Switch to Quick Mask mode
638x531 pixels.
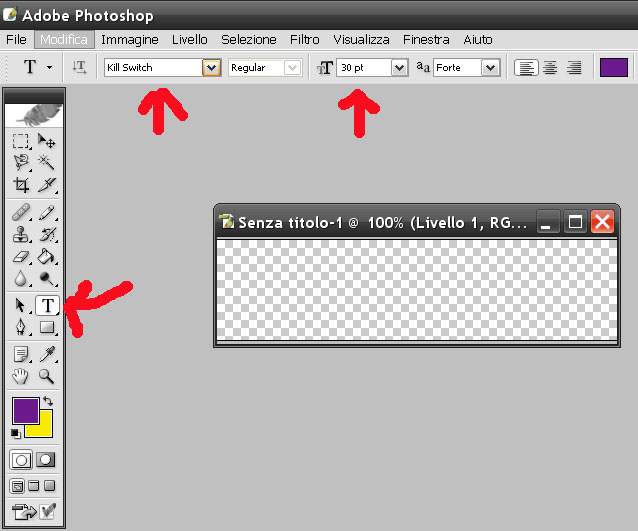tap(46, 460)
